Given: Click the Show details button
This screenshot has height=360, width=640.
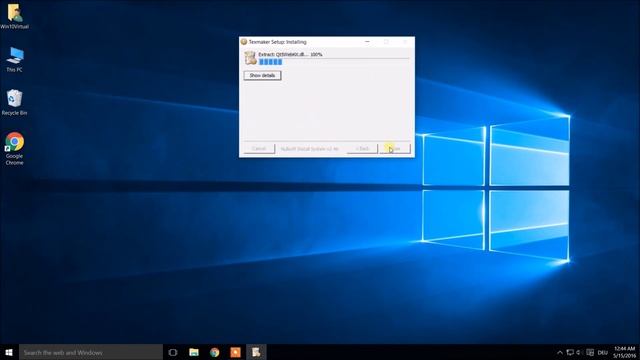Looking at the screenshot, I should tap(262, 76).
